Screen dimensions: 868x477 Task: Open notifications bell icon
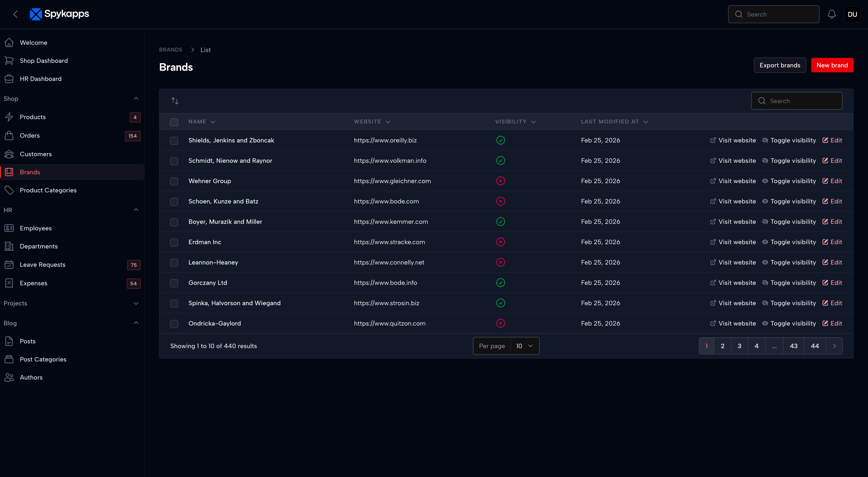tap(832, 14)
